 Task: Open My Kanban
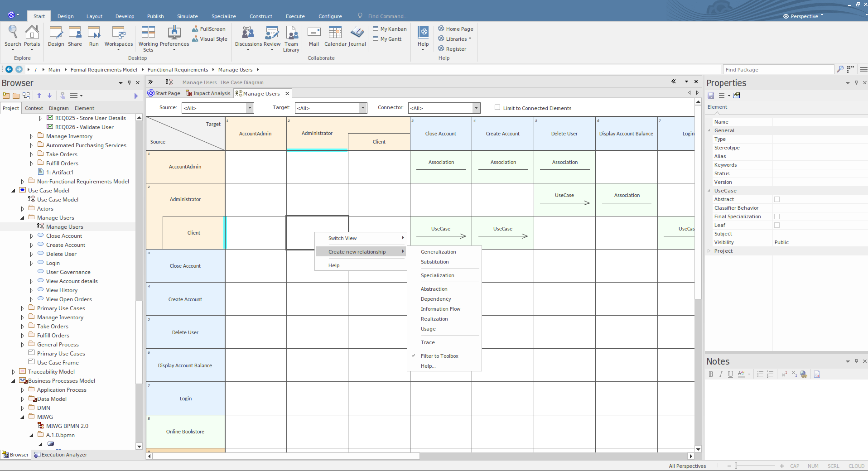(x=393, y=29)
